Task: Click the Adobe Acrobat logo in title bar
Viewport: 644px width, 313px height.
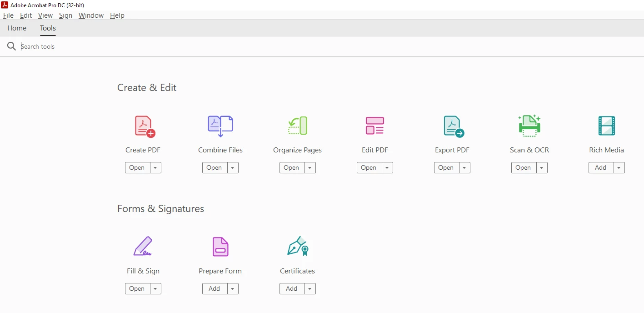Action: 5,5
